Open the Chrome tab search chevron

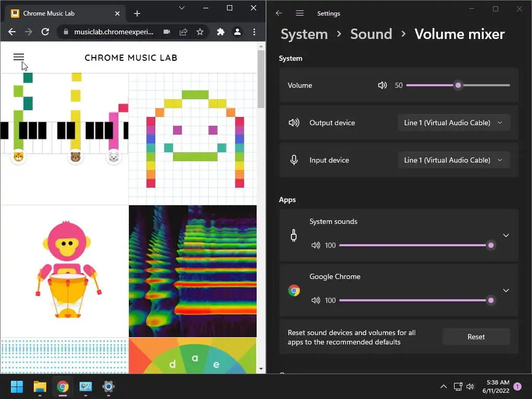(x=182, y=8)
